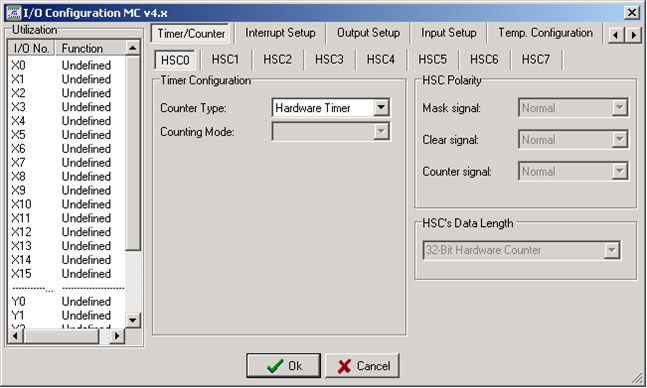Select the X7 row in Utilization list

[x=66, y=163]
